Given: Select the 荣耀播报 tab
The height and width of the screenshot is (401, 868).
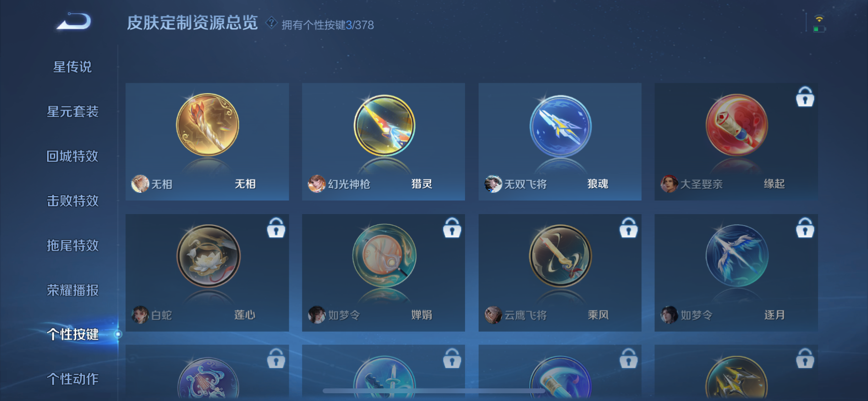Looking at the screenshot, I should (x=72, y=290).
